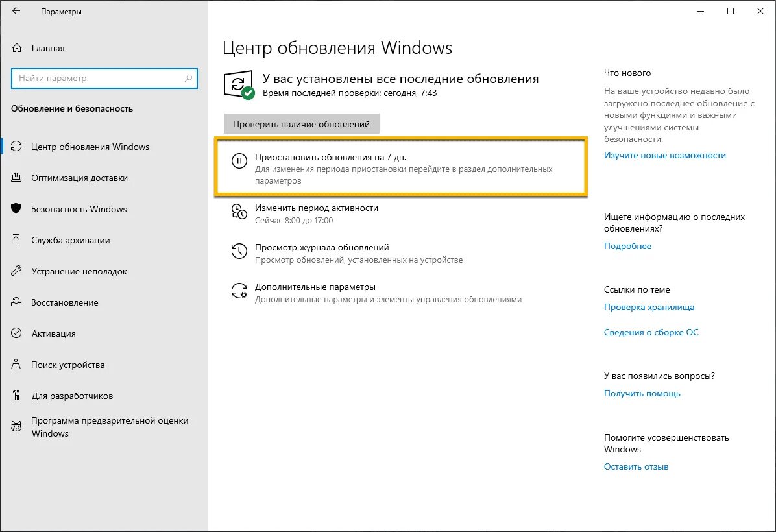Viewport: 776px width, 532px height.
Task: Click the Главная home icon
Action: (x=17, y=48)
